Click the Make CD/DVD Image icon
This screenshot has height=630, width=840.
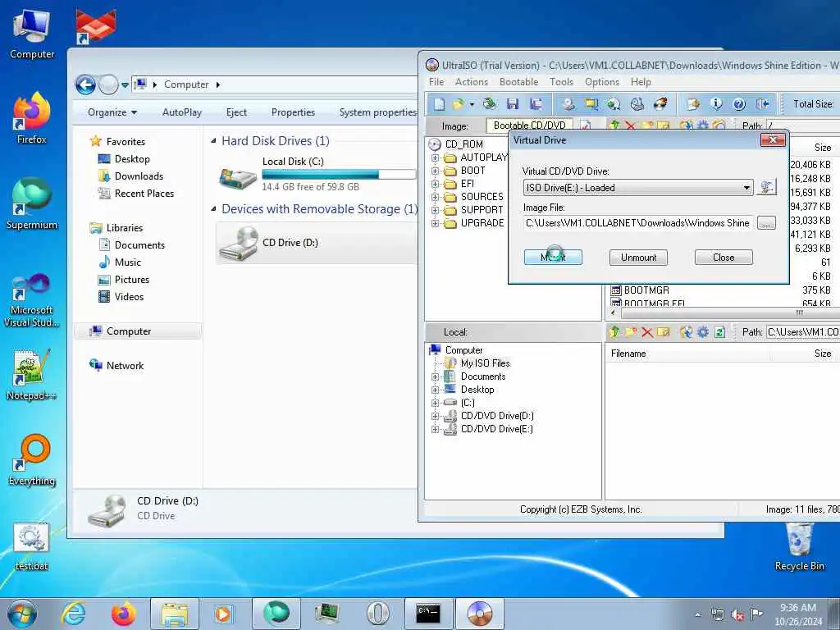pos(568,104)
